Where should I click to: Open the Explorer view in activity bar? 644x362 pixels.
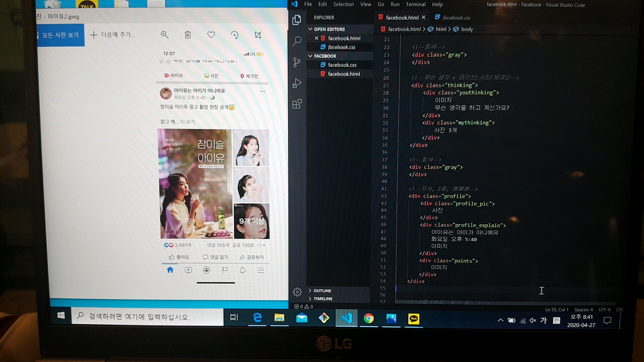pos(297,20)
